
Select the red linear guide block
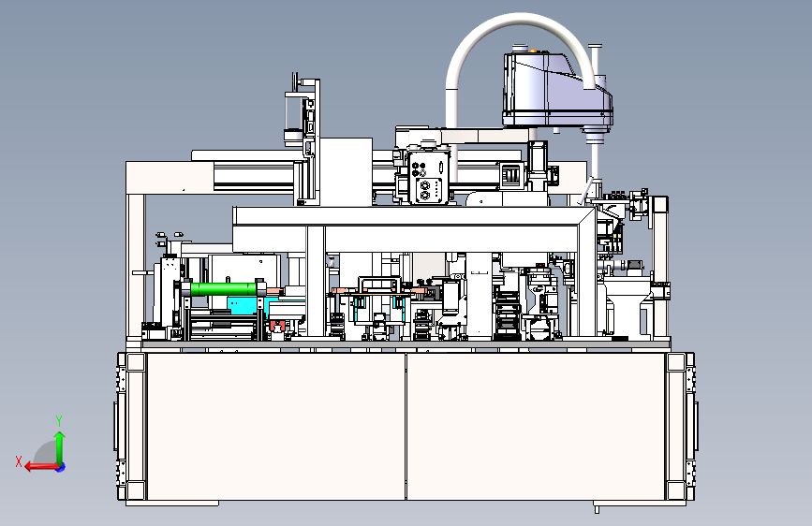pos(277,326)
